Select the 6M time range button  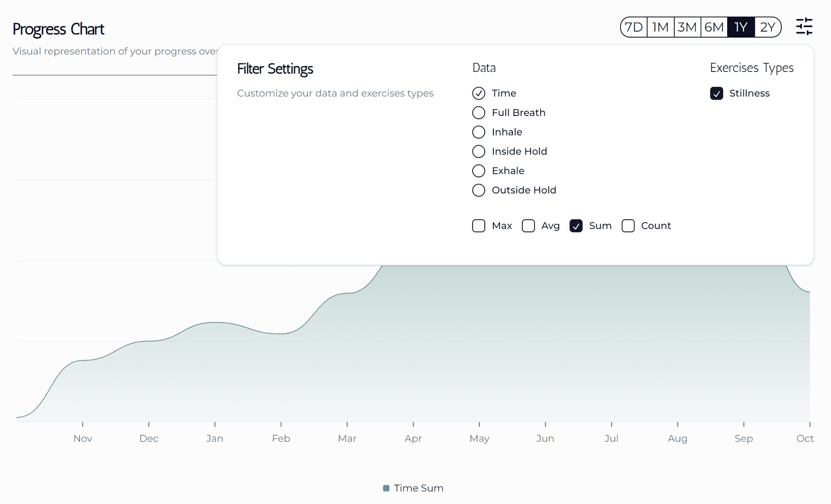click(x=714, y=28)
